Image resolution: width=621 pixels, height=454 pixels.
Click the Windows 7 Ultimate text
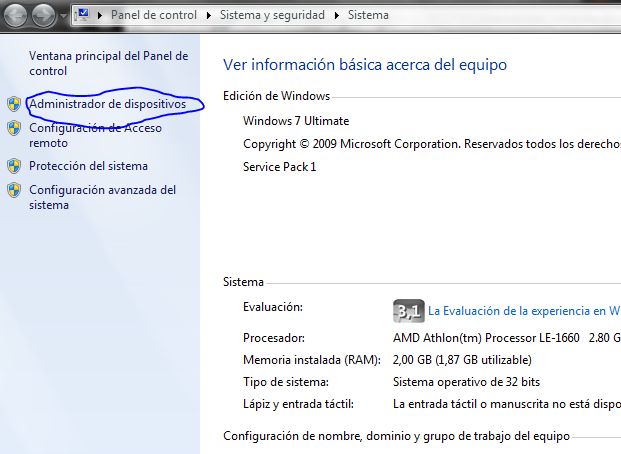296,121
